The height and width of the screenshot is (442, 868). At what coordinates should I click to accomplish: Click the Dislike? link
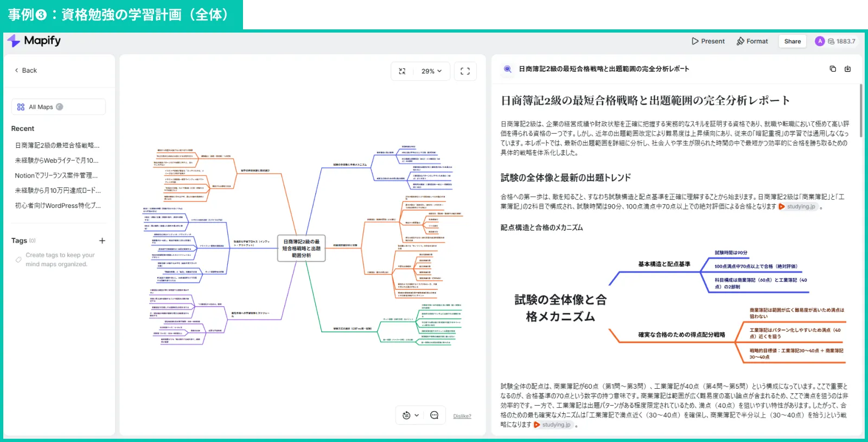[462, 416]
